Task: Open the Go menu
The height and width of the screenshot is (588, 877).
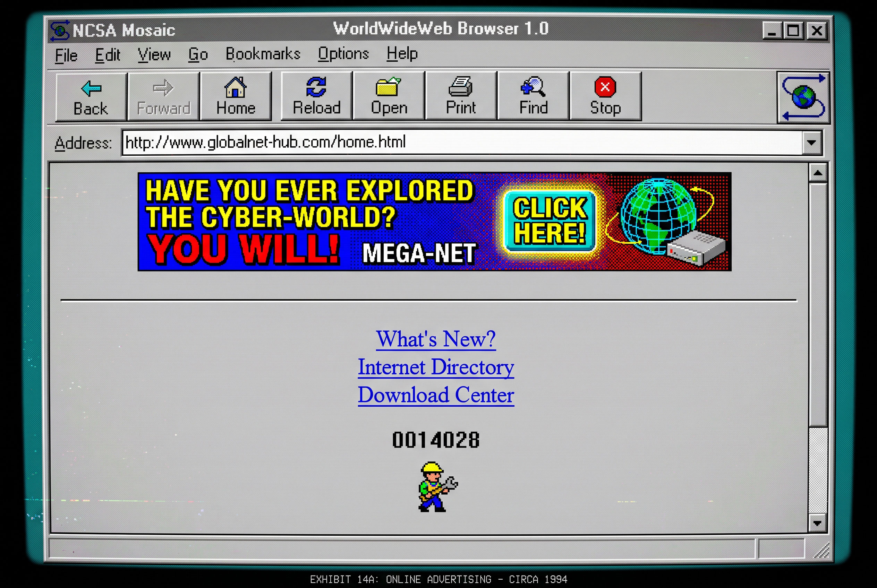Action: coord(198,54)
